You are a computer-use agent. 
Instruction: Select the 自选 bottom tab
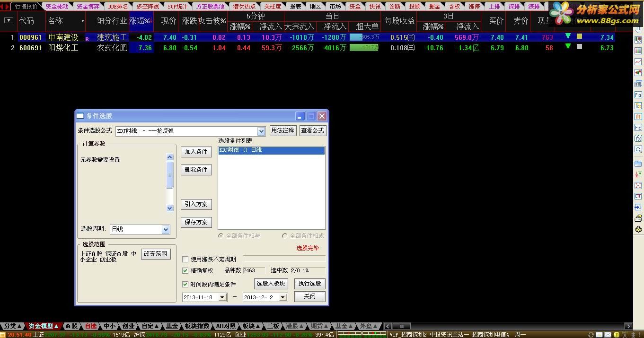tap(90, 326)
